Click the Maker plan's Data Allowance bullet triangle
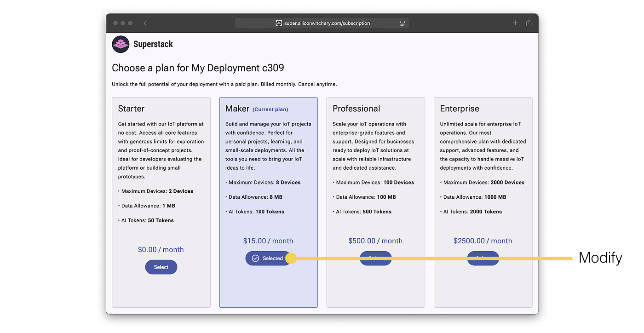This screenshot has height=333, width=644. point(226,197)
